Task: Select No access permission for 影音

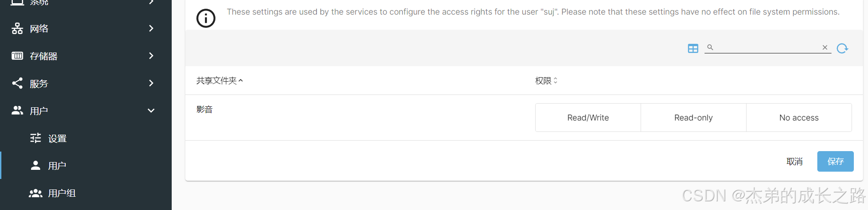Action: click(x=799, y=118)
